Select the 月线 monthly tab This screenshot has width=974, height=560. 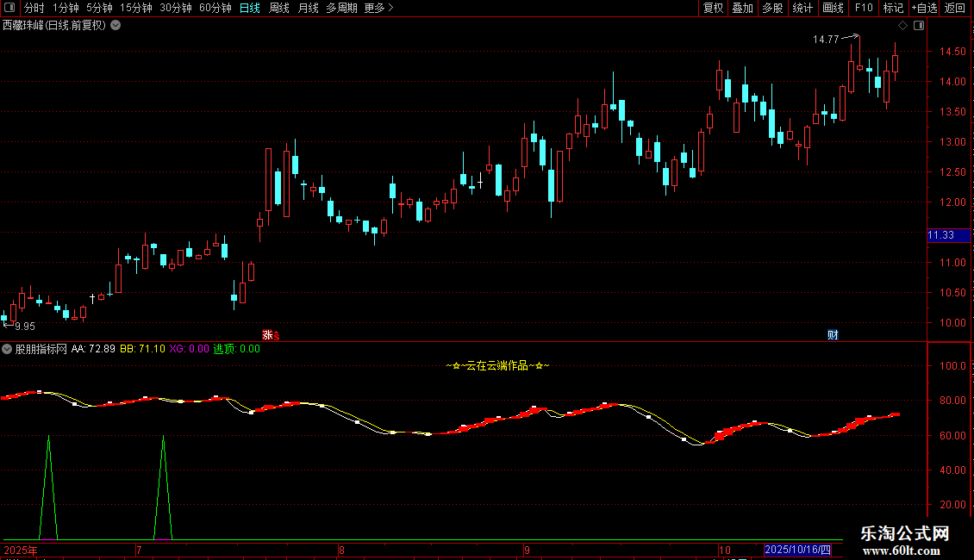[308, 8]
